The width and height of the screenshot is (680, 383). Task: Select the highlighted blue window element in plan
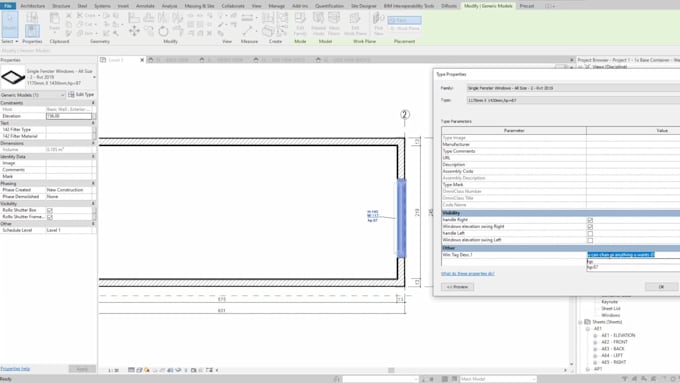[402, 219]
